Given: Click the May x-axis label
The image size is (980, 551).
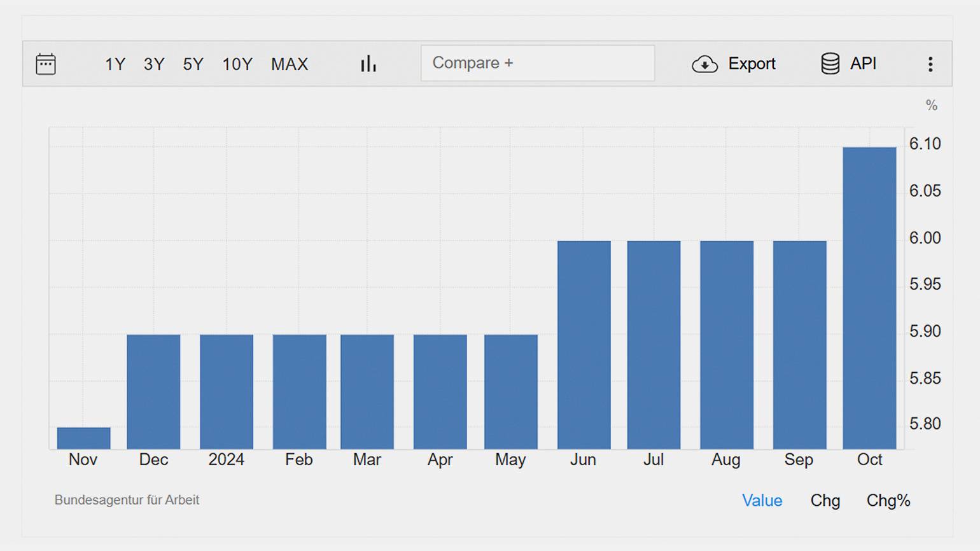Looking at the screenshot, I should point(510,461).
